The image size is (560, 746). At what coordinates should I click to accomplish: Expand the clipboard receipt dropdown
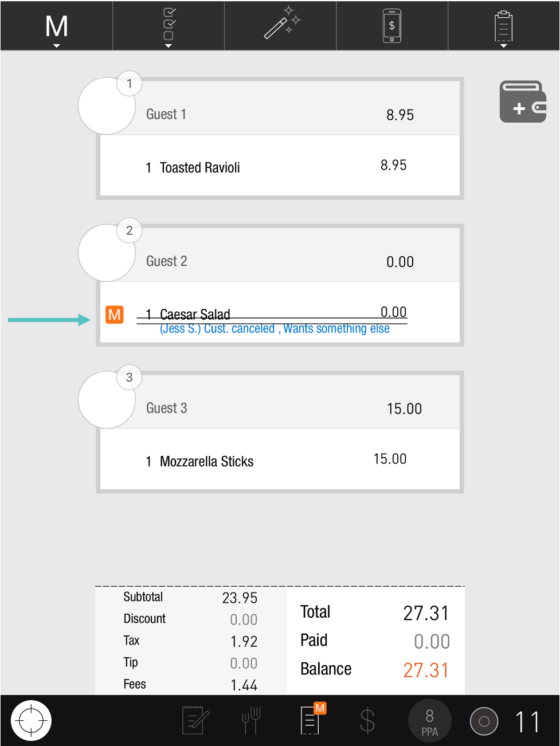pyautogui.click(x=503, y=27)
